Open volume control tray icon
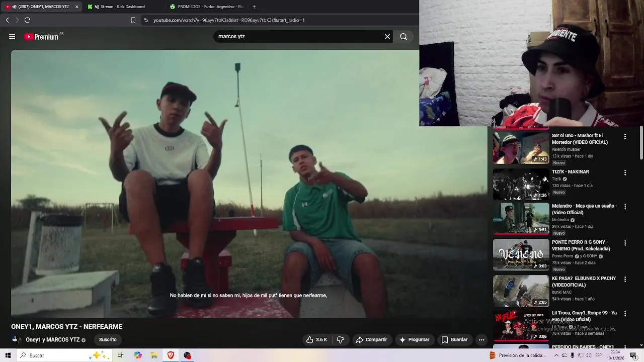The height and width of the screenshot is (362, 644). 589,355
